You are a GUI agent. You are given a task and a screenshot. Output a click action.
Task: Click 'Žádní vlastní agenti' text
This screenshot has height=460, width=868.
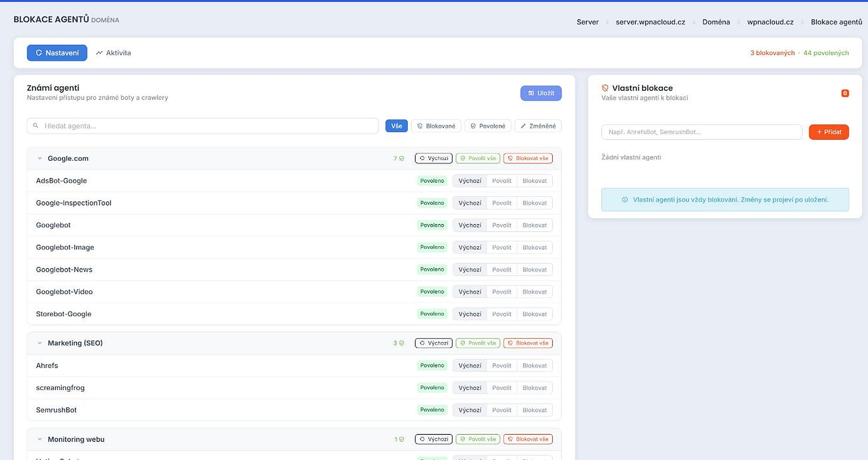[631, 157]
